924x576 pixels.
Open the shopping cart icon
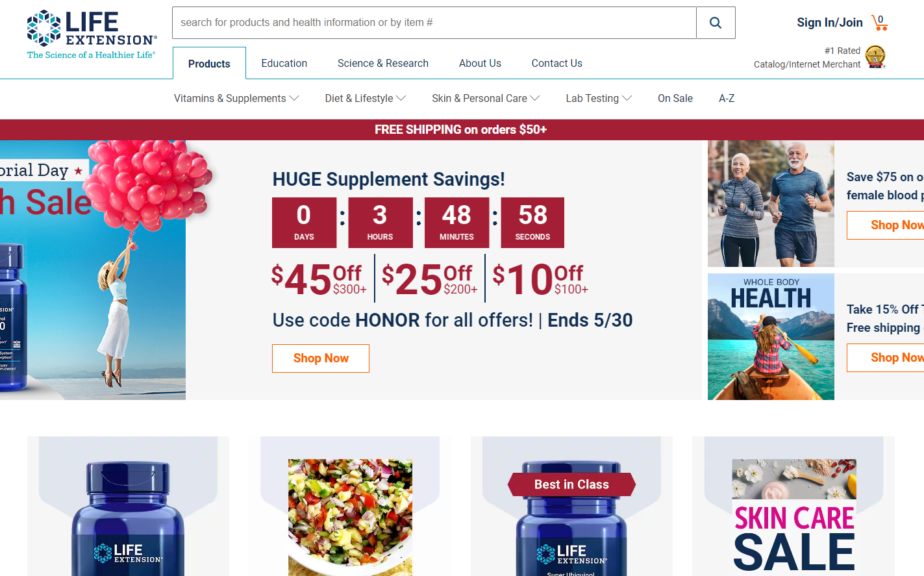point(880,23)
